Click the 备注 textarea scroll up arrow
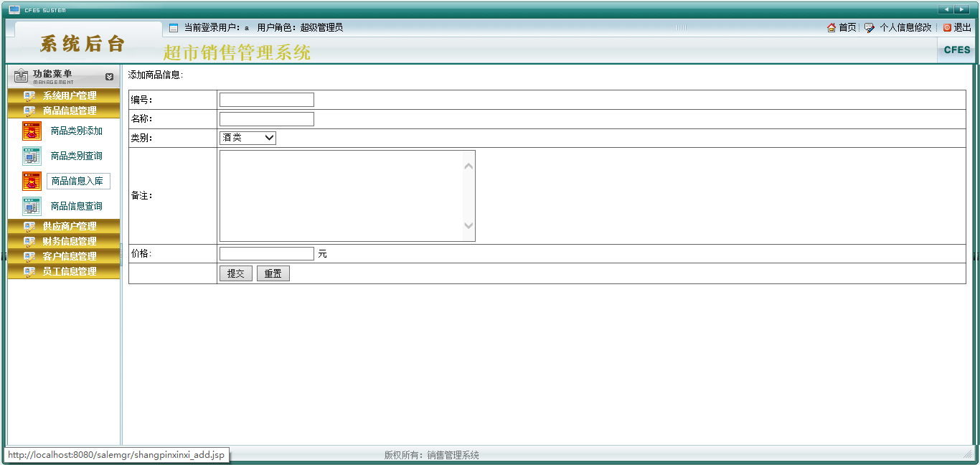The image size is (980, 465). 468,166
